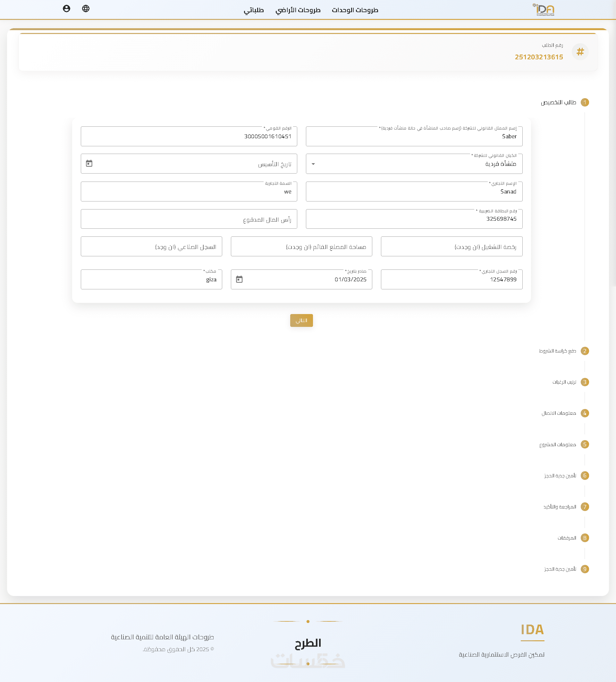
Task: Select step 4 contact information label
Action: click(x=559, y=413)
